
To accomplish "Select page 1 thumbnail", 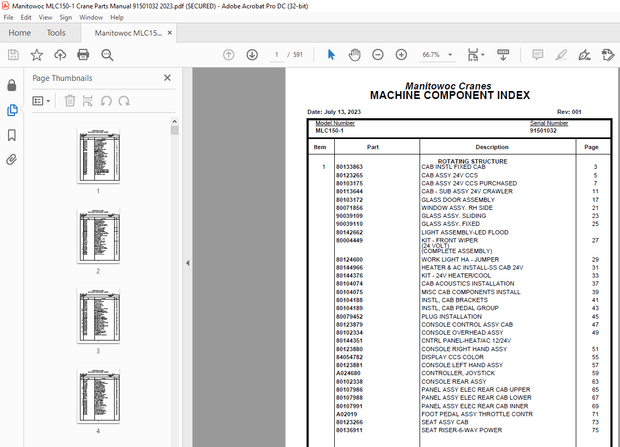I will point(98,155).
